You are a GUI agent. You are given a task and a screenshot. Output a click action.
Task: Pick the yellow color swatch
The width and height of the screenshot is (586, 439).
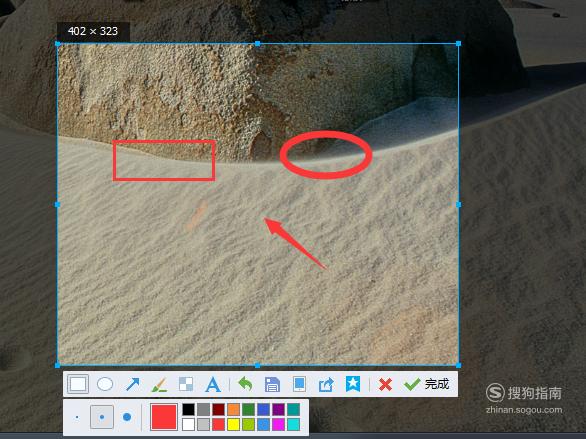[x=233, y=424]
